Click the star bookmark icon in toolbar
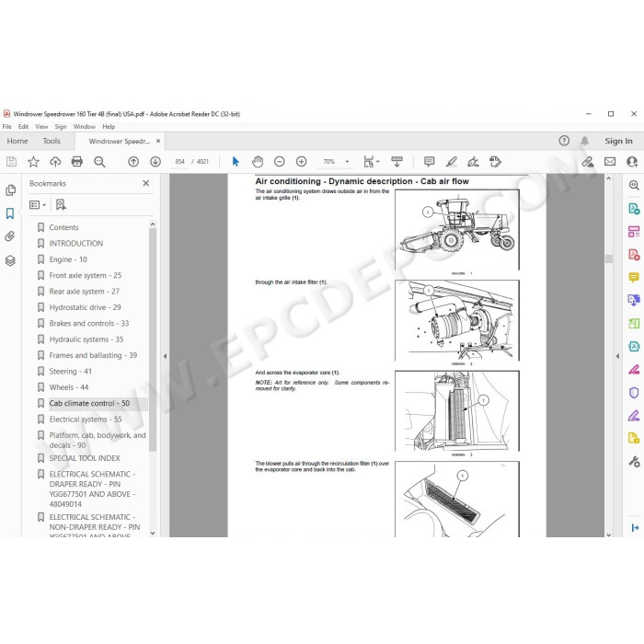Screen dimensions: 644x644 [x=33, y=162]
